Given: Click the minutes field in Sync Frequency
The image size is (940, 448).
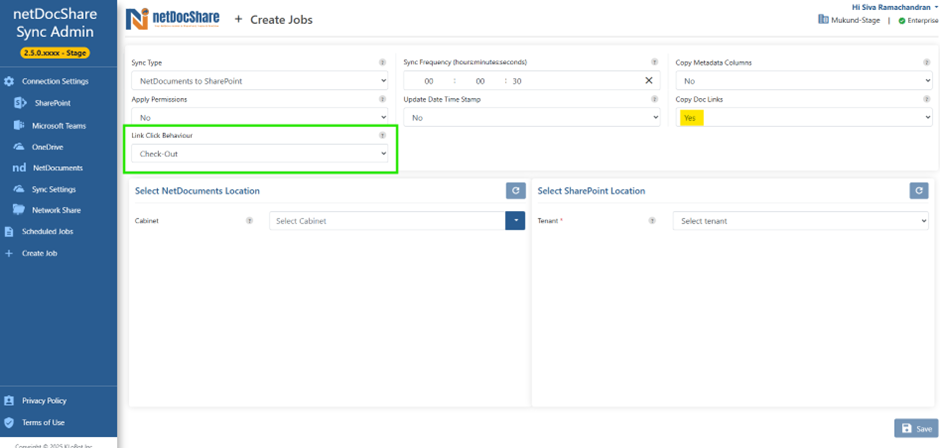Looking at the screenshot, I should coord(480,81).
